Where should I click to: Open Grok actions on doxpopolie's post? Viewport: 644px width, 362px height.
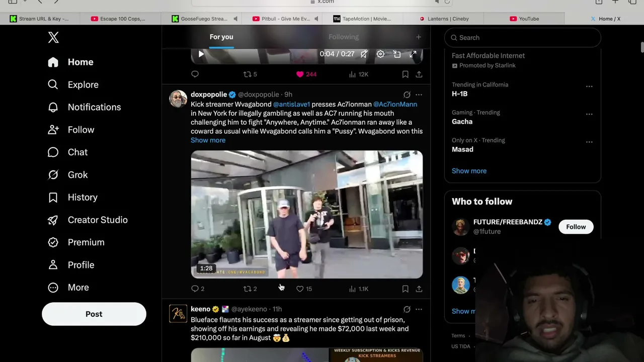coord(407,95)
